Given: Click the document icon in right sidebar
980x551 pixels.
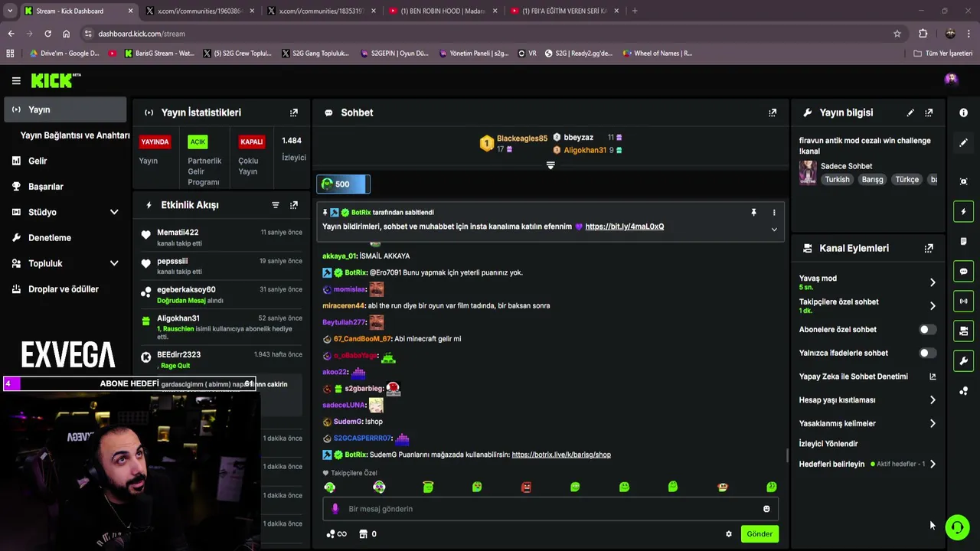Looking at the screenshot, I should click(963, 241).
